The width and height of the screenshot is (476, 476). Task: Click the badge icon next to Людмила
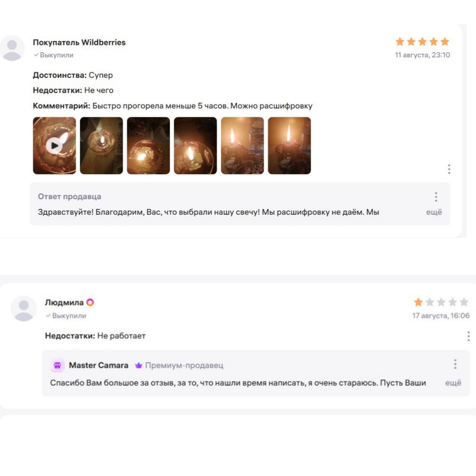[90, 302]
